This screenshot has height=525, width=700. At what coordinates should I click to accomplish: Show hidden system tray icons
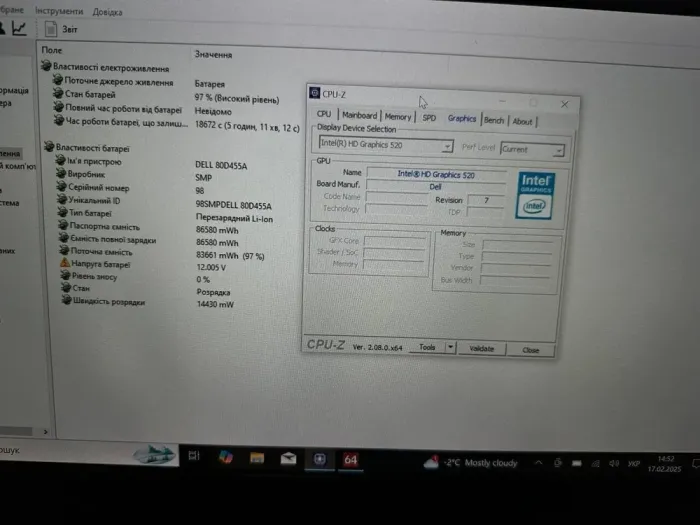[539, 463]
